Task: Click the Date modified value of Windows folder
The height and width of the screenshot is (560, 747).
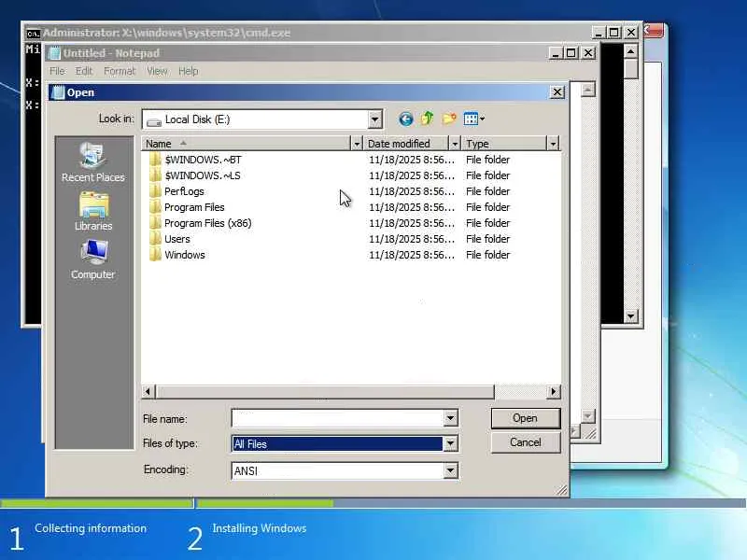Action: tap(412, 255)
